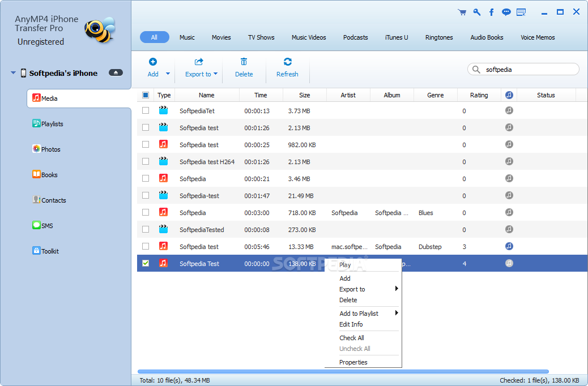Click blue ringtone icon in Dubstep row
The image size is (588, 386).
pos(509,246)
